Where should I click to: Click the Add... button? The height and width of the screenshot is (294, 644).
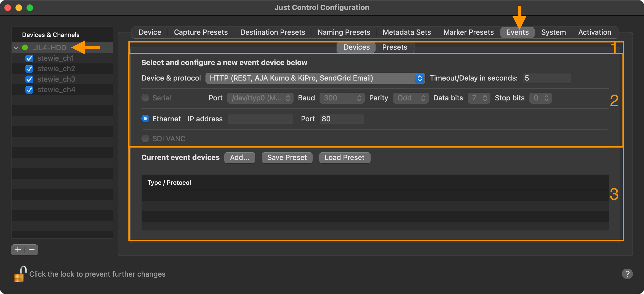click(x=240, y=157)
